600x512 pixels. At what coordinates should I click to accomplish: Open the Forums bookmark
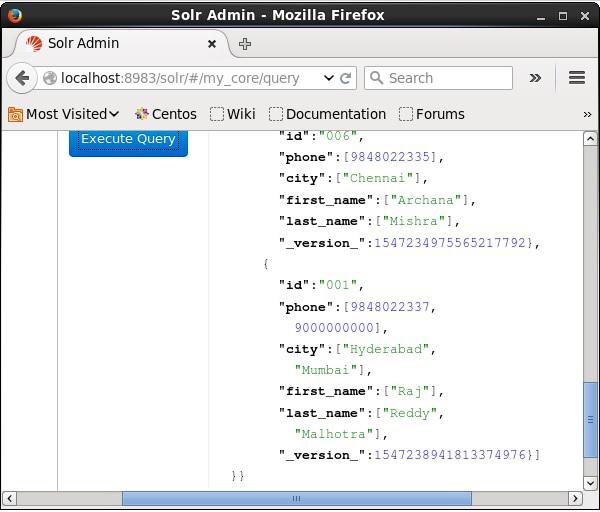click(x=432, y=114)
